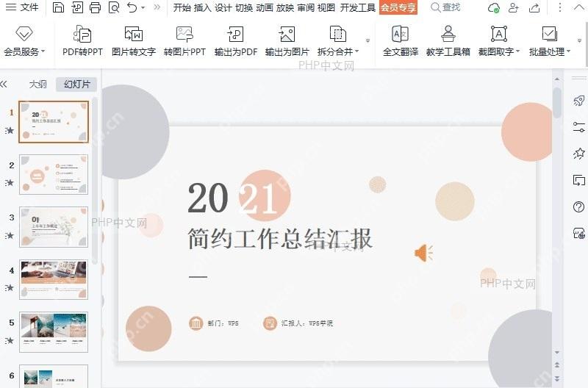Collapse the slide panel with double chevron
588x388 pixels.
coord(4,84)
